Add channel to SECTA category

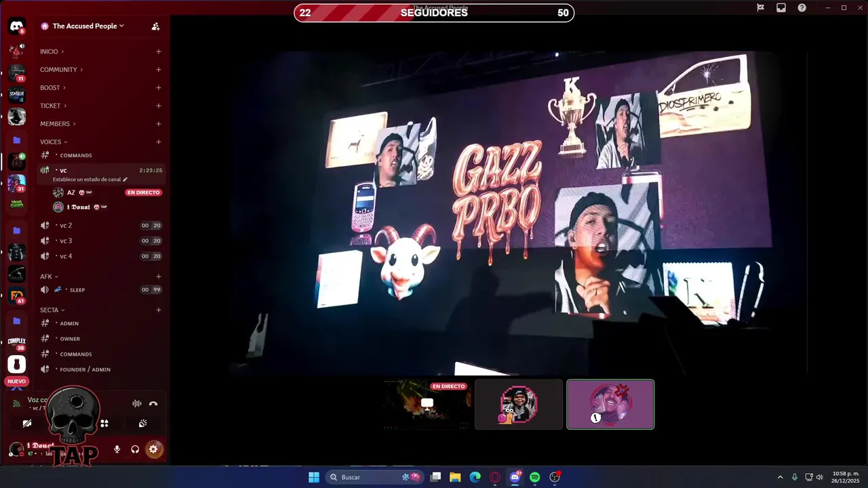tap(159, 310)
